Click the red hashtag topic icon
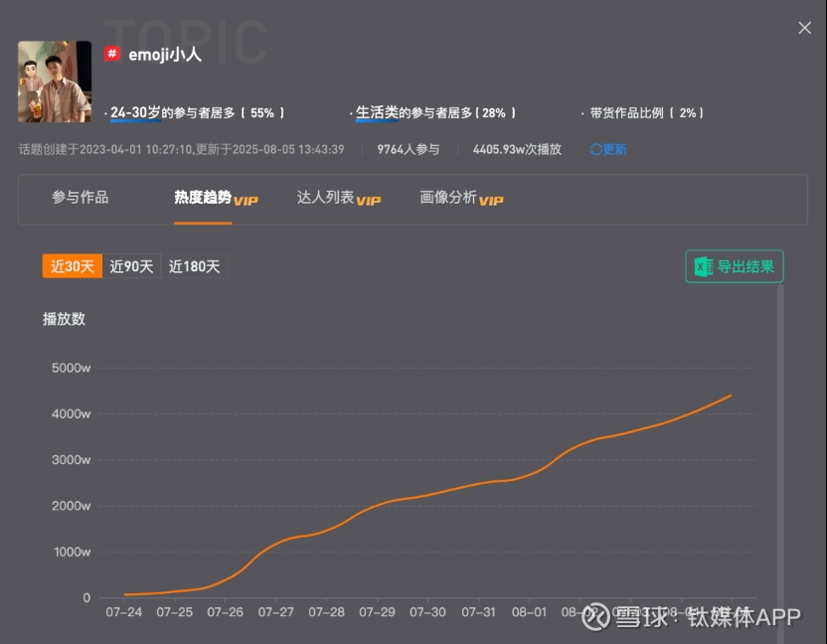Image resolution: width=827 pixels, height=644 pixels. point(112,54)
